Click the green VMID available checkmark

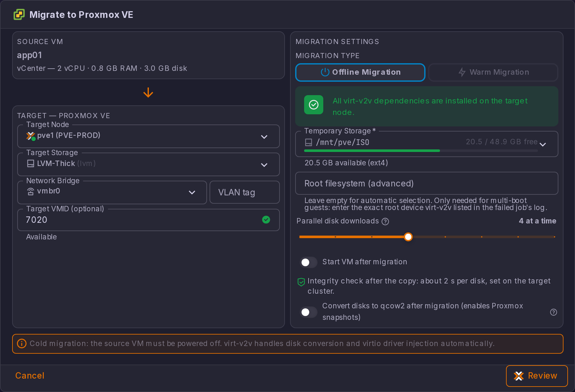coord(266,220)
